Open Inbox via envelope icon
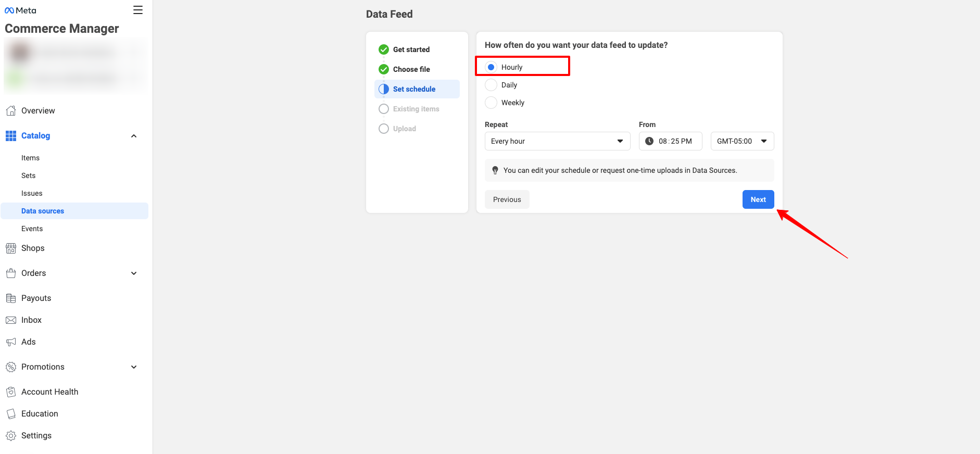980x454 pixels. point(11,320)
